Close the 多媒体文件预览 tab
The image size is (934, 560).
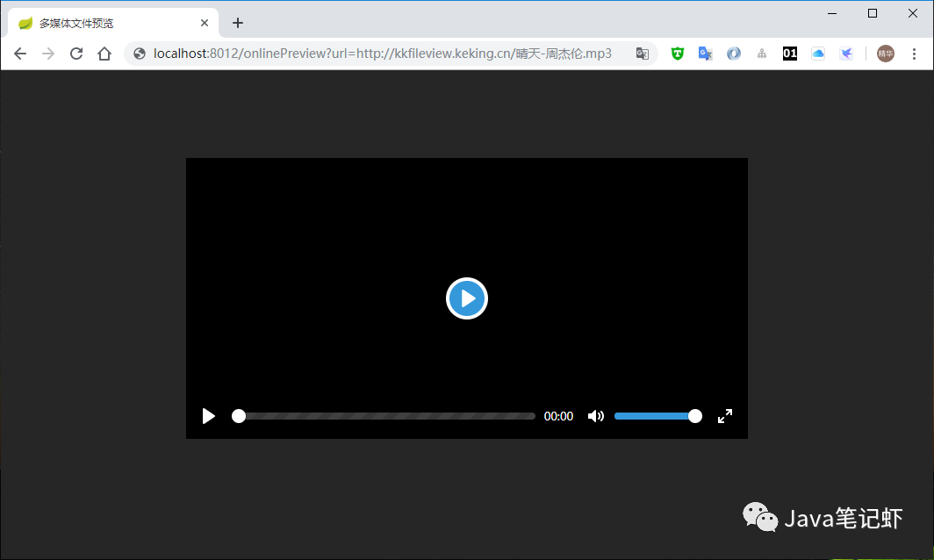(x=205, y=23)
